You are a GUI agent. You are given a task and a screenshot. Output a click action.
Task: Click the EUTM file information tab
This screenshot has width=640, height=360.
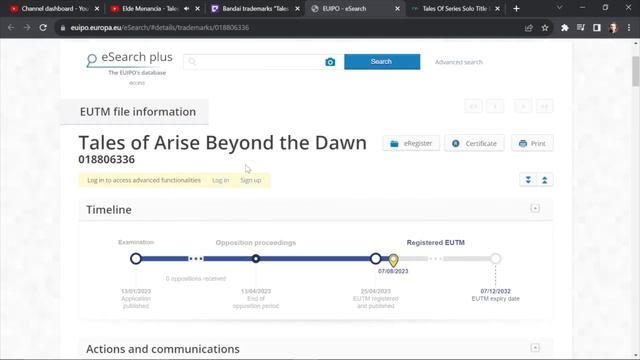pos(135,112)
